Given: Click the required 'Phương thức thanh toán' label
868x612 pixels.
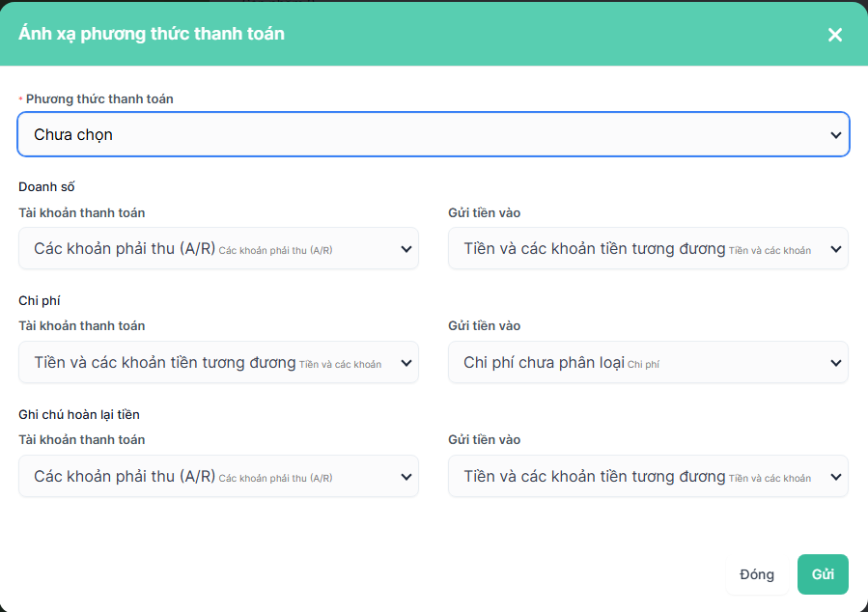Looking at the screenshot, I should (x=99, y=98).
